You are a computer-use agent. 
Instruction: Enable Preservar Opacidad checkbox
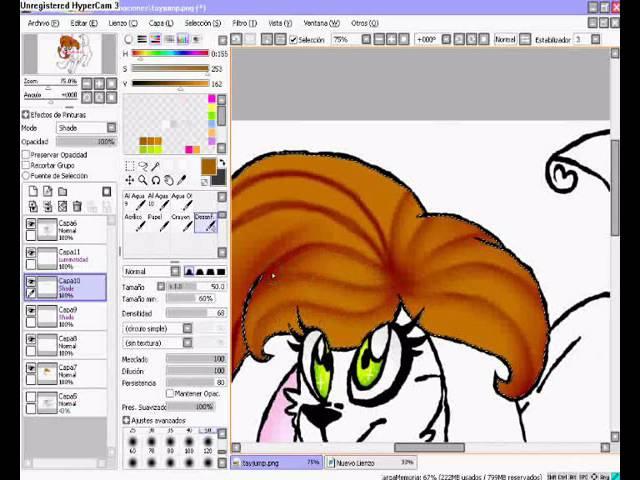coord(26,155)
